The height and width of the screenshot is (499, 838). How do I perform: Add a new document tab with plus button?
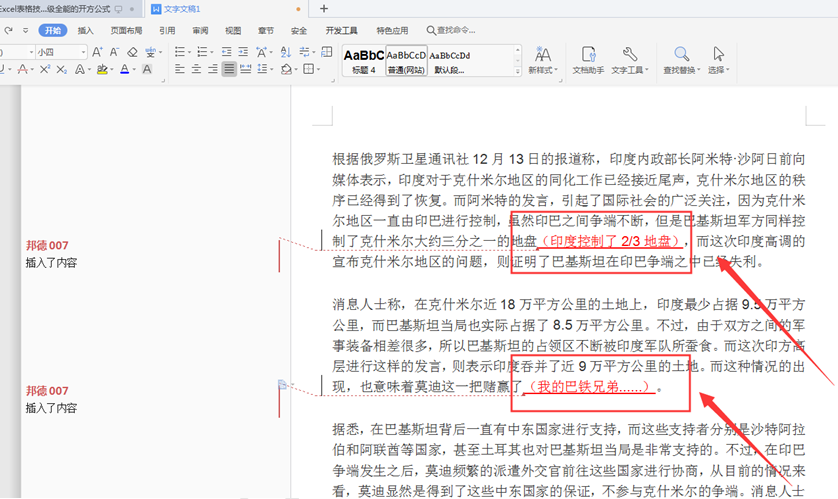pos(323,8)
